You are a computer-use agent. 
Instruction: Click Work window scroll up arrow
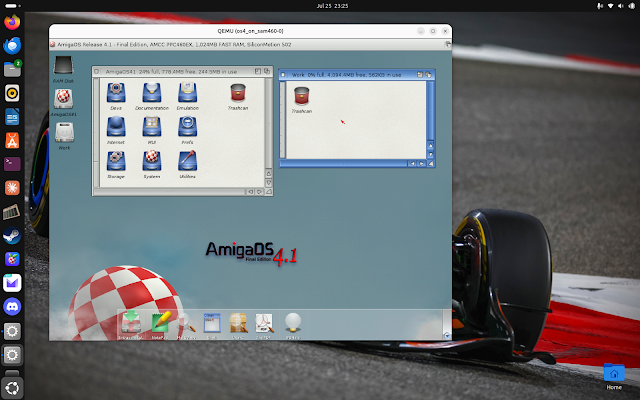[x=430, y=145]
